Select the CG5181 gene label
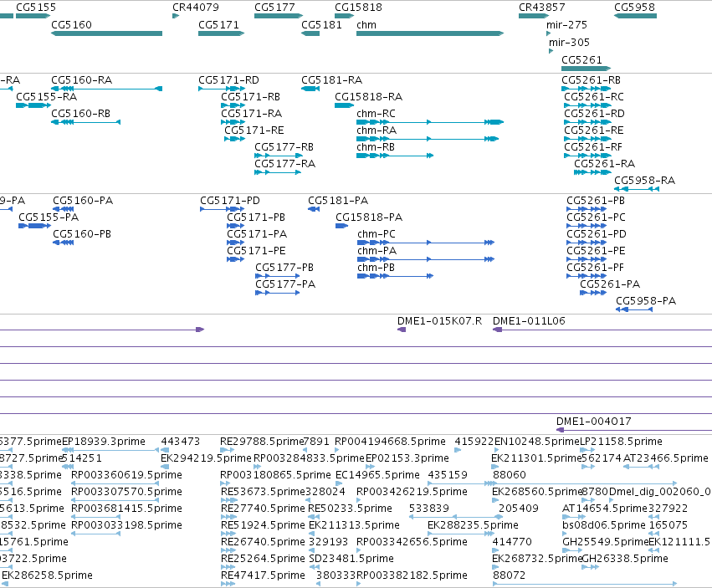 click(321, 25)
